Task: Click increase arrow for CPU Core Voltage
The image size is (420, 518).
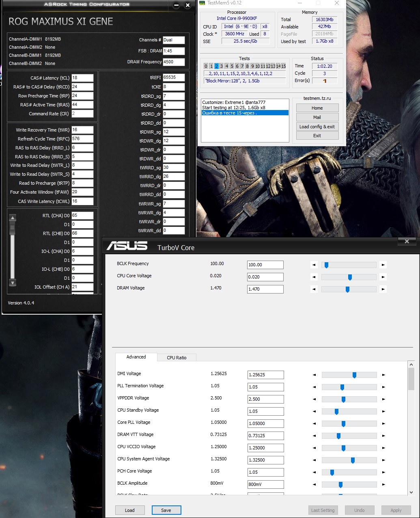Action: coord(383,277)
